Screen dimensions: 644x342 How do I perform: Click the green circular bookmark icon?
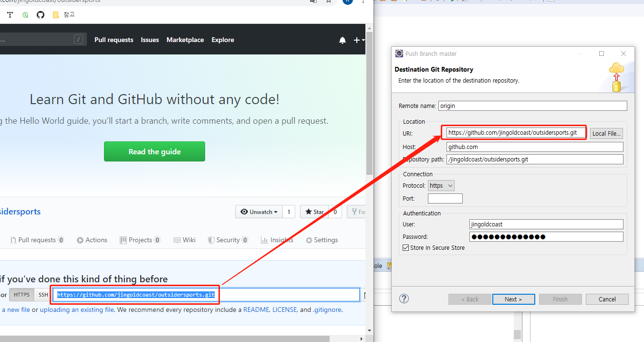pyautogui.click(x=25, y=15)
